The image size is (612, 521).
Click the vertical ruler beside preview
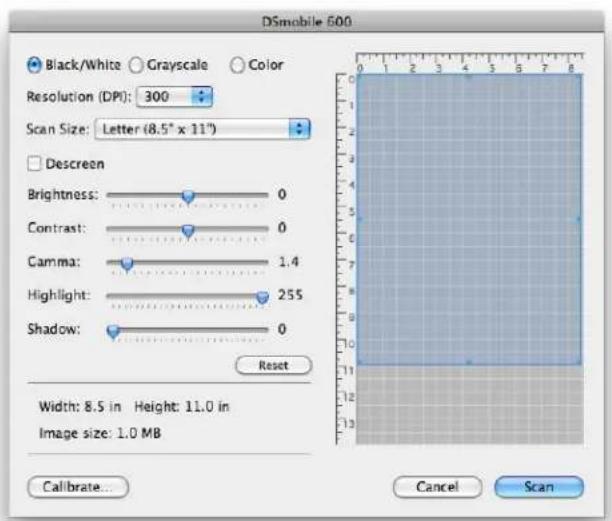click(x=345, y=259)
